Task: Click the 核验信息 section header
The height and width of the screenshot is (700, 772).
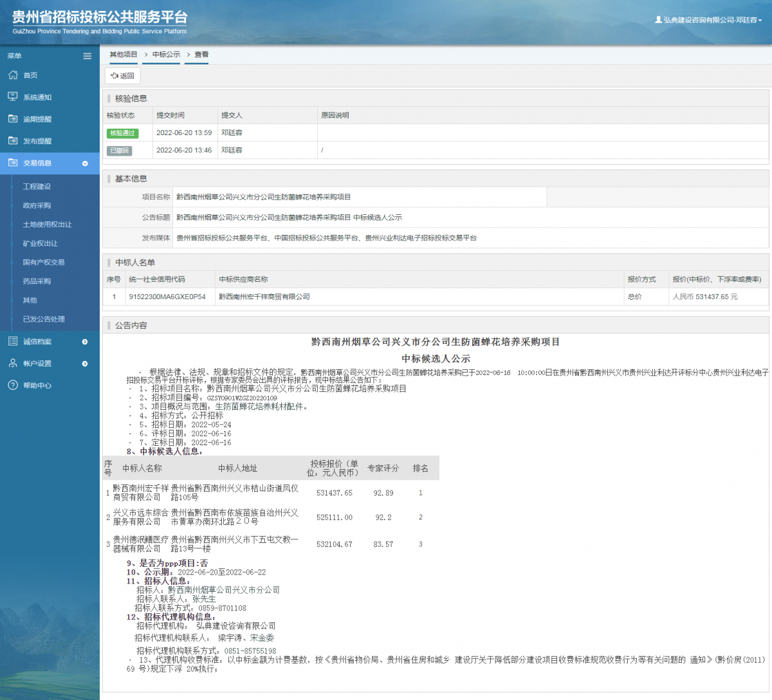Action: click(x=131, y=98)
